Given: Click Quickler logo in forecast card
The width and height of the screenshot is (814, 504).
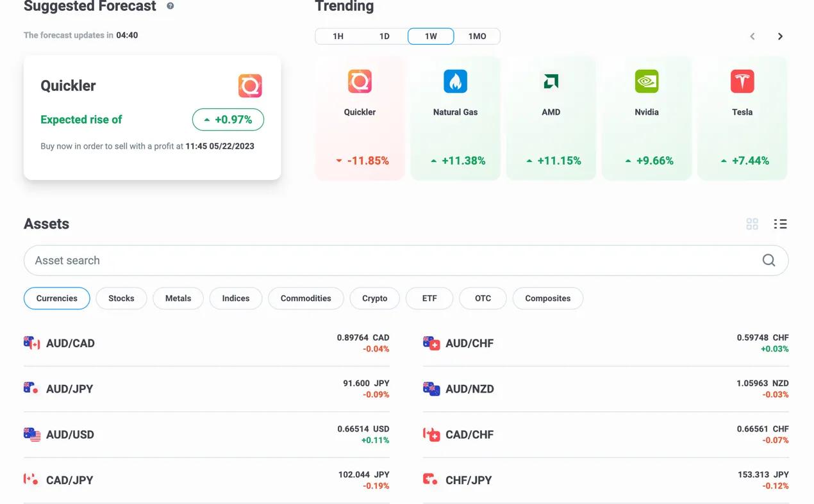Looking at the screenshot, I should [x=250, y=86].
